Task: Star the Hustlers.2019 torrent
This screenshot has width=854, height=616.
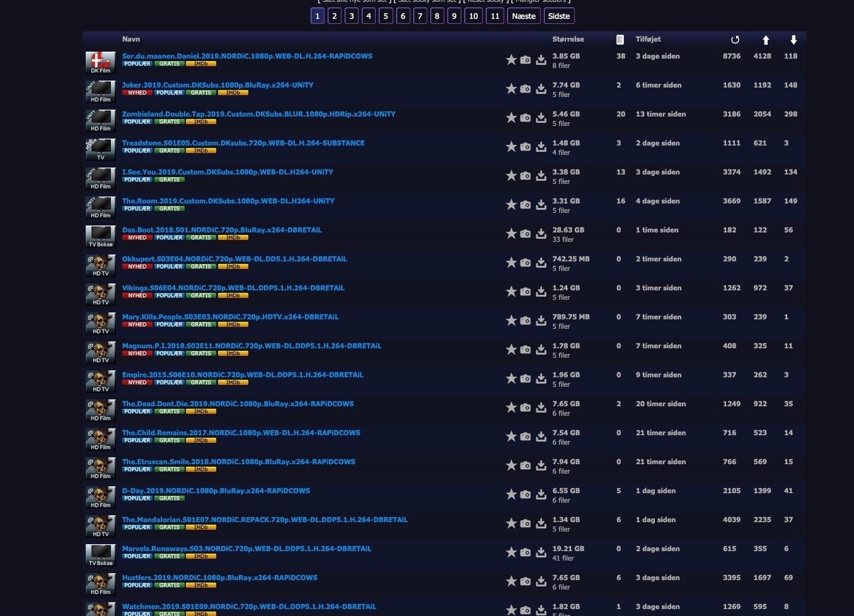Action: click(x=511, y=581)
